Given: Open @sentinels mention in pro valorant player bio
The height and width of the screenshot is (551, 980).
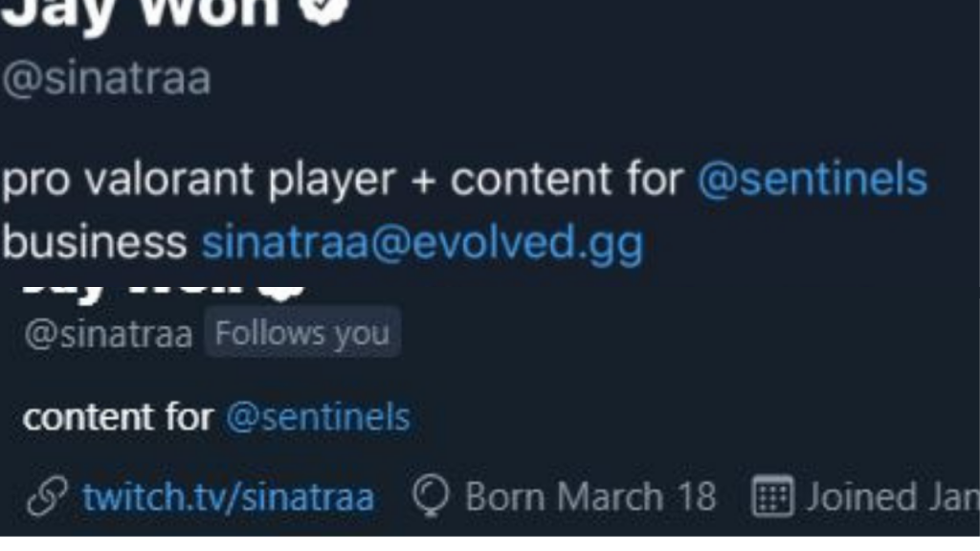Looking at the screenshot, I should point(812,180).
